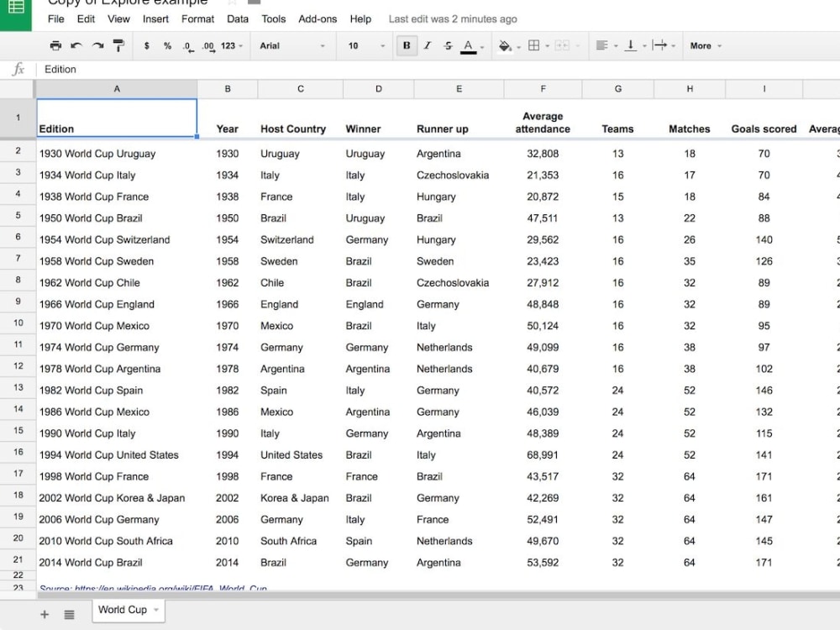Select the paint format roller icon
This screenshot has width=840, height=630.
pyautogui.click(x=118, y=45)
